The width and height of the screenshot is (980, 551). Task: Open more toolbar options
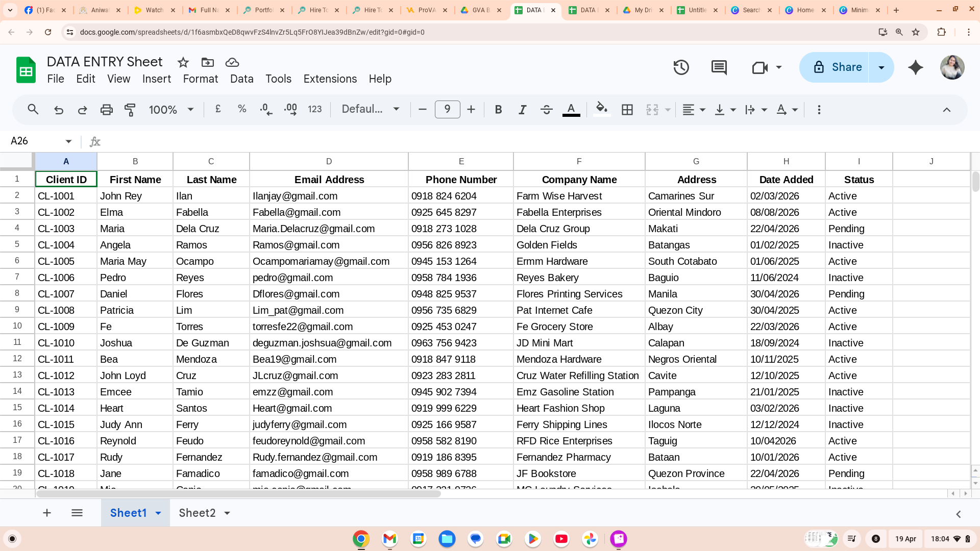[819, 110]
